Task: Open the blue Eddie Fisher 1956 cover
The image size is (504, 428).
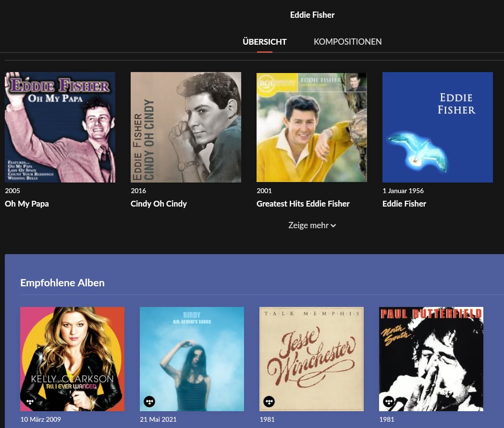Action: 438,127
